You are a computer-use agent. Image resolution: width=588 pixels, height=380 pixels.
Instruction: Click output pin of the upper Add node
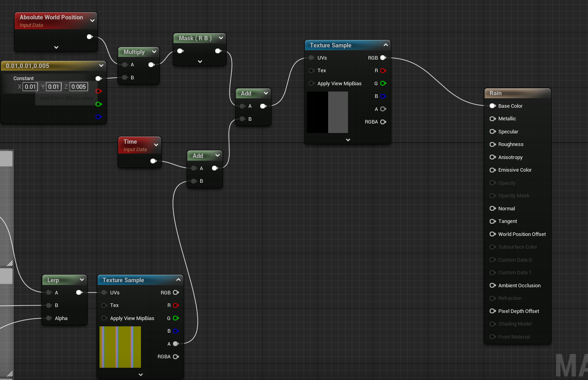(x=263, y=106)
